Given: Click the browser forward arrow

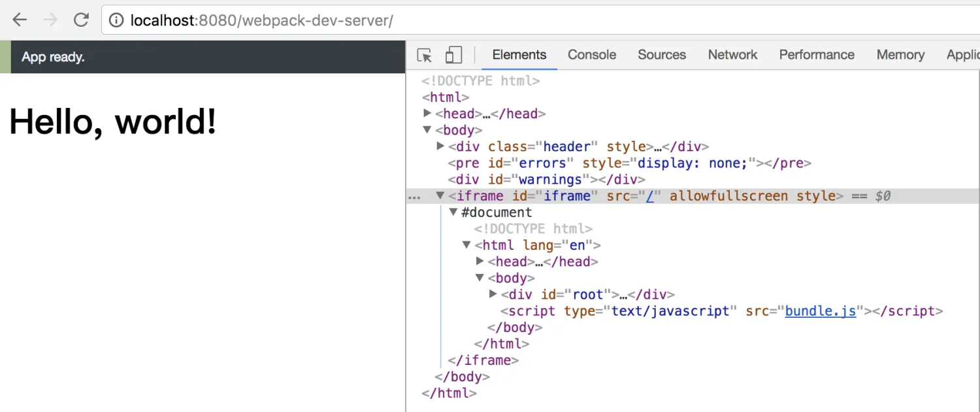Looking at the screenshot, I should point(50,20).
